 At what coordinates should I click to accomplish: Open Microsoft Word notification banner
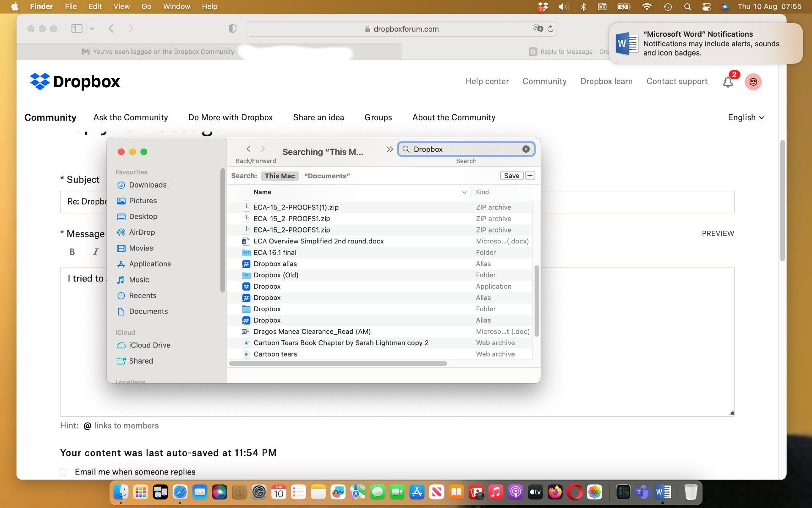[706, 43]
